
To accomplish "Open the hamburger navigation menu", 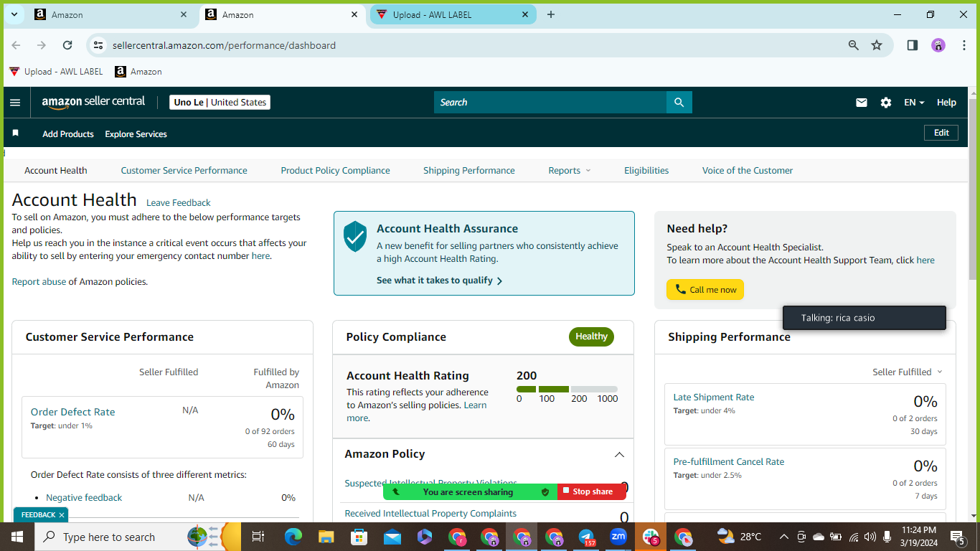I will 15,103.
